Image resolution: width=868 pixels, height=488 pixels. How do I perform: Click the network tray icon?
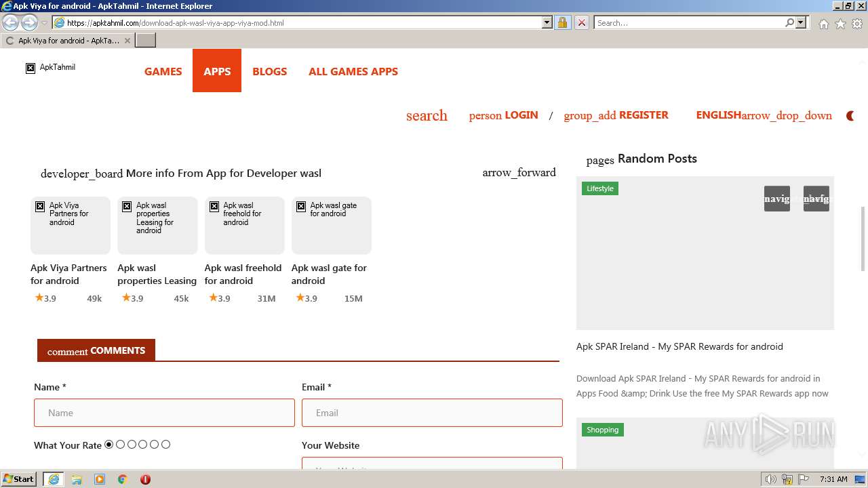click(787, 479)
